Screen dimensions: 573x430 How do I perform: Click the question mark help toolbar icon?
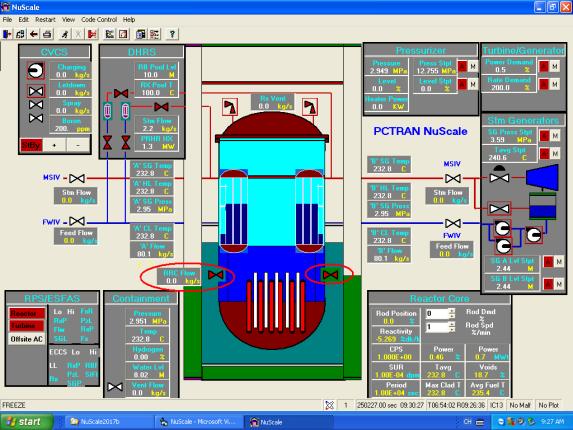pos(172,34)
